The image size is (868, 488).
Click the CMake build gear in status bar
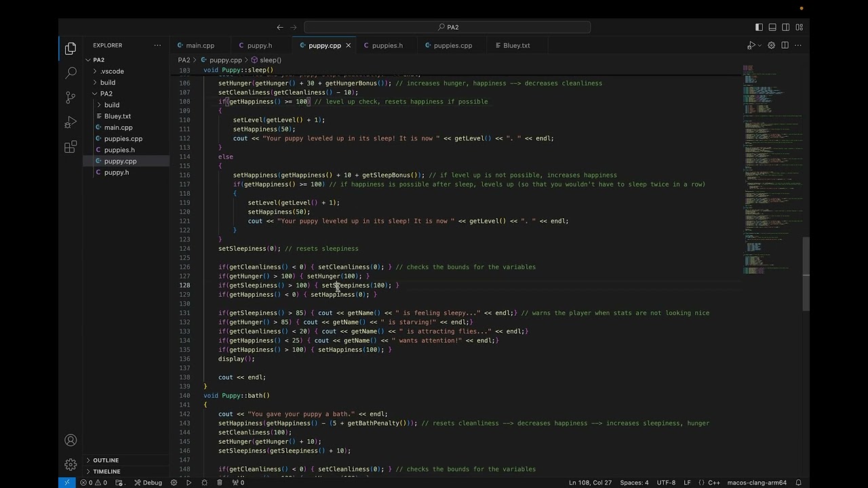click(174, 483)
